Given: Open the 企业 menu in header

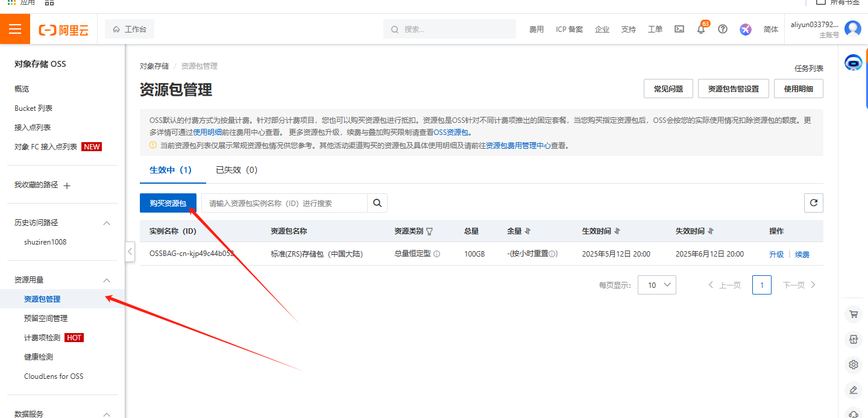Looking at the screenshot, I should tap(602, 29).
